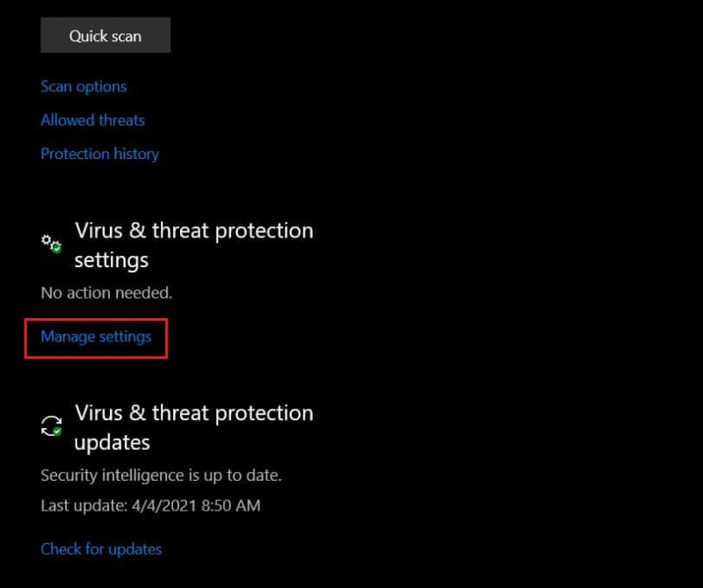Screen dimensions: 703x588
Task: Select the Virus & threat protection updates heading
Action: click(193, 413)
